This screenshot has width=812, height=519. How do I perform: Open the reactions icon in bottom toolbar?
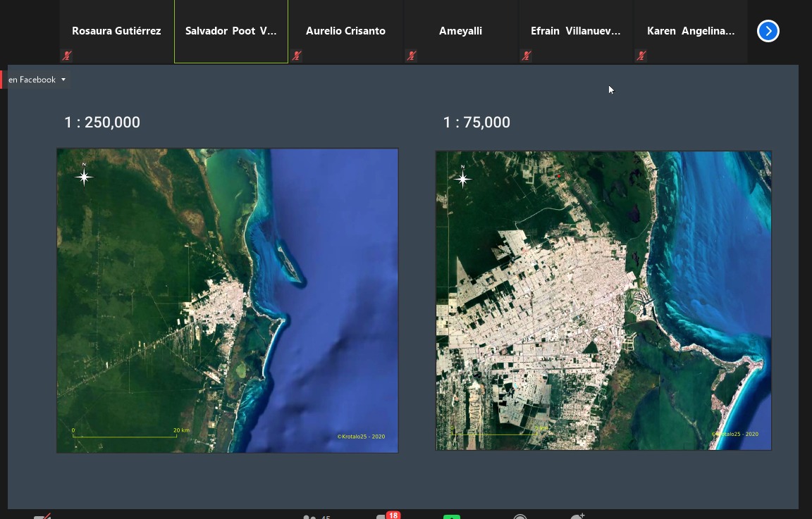577,516
